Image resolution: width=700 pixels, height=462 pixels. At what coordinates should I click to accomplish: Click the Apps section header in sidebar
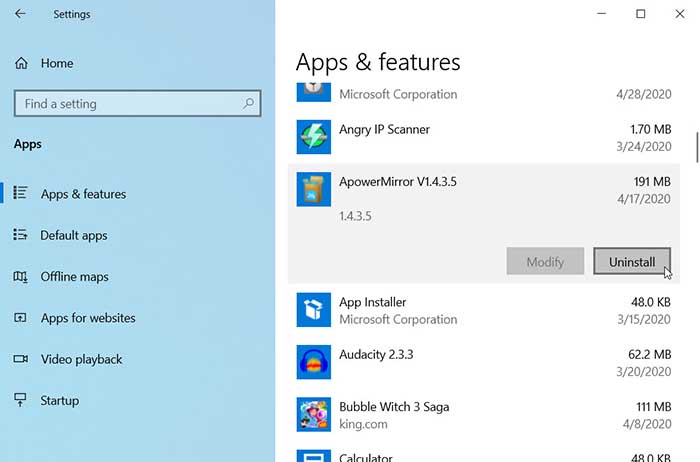(27, 144)
